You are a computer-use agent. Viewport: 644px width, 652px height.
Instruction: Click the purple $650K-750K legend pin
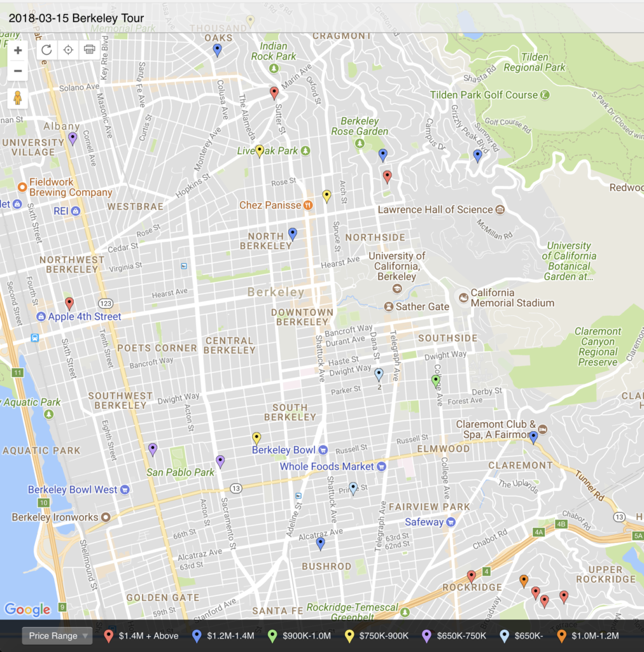[x=427, y=636]
